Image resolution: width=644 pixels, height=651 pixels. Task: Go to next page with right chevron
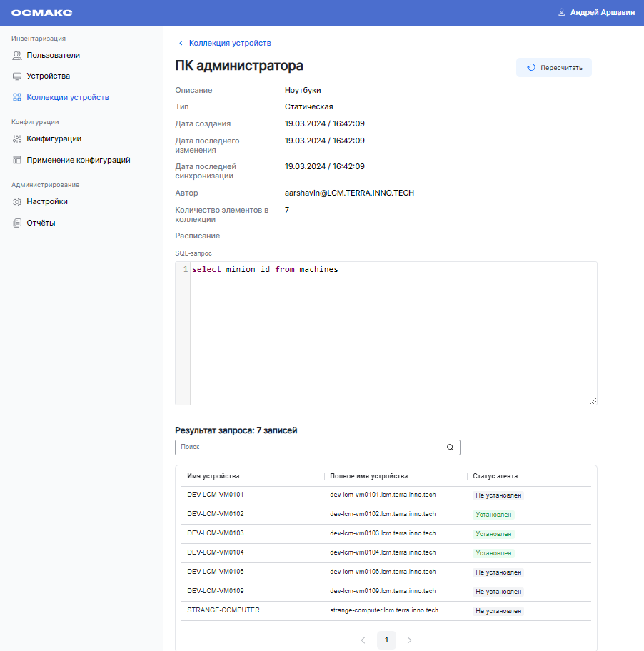409,640
